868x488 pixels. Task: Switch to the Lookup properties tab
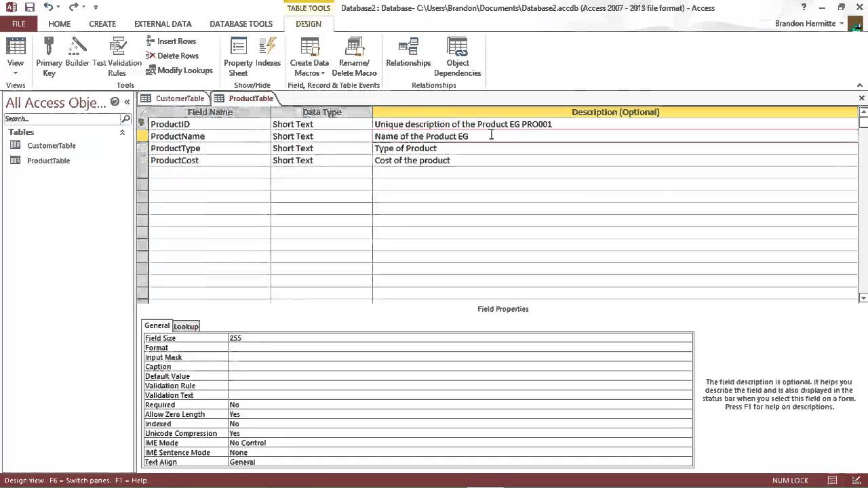[186, 327]
